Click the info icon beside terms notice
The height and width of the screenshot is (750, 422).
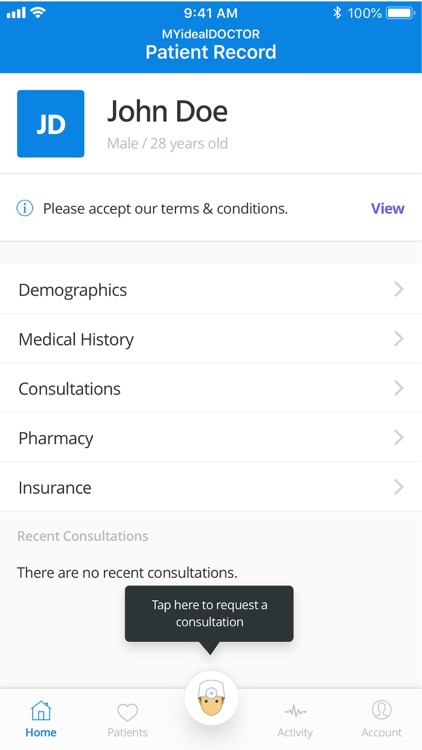tap(25, 209)
